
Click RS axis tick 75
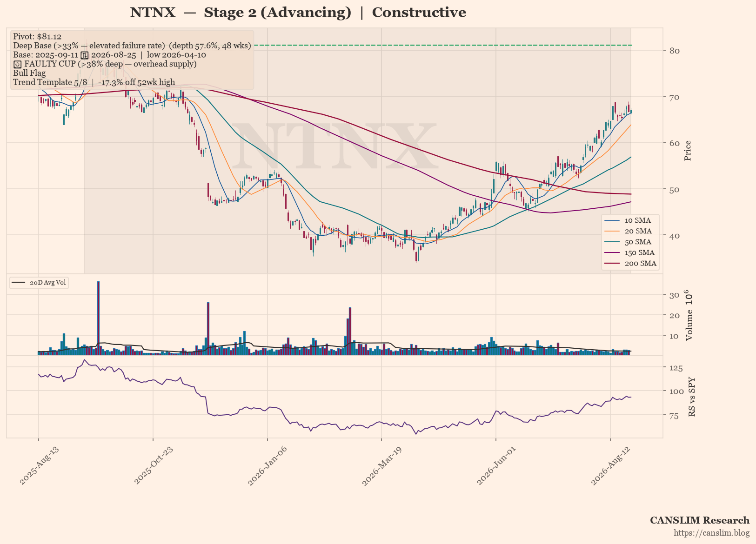coord(674,416)
